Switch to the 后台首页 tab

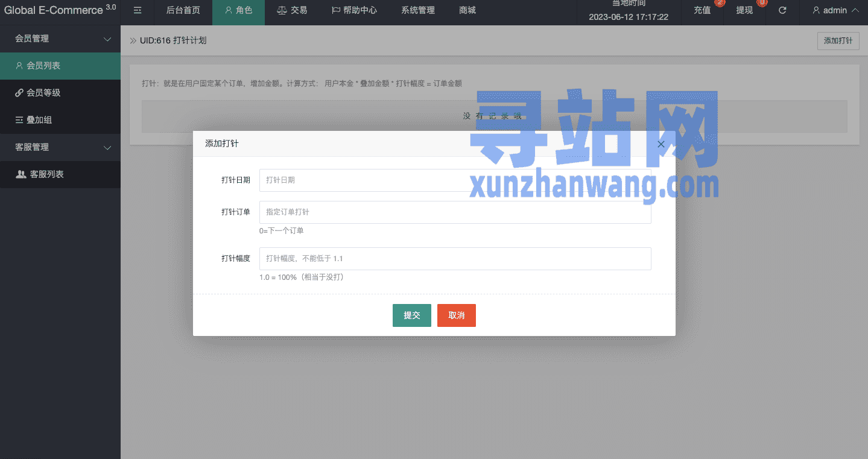click(183, 10)
